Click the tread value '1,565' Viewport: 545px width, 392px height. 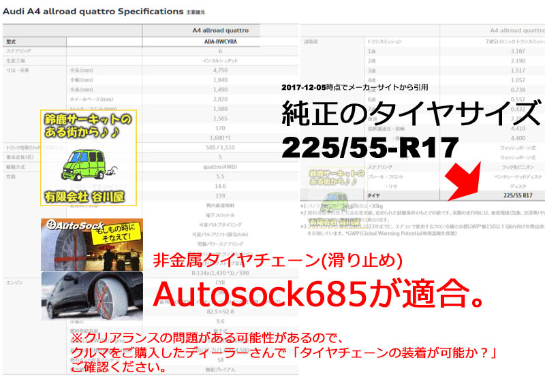coord(220,118)
